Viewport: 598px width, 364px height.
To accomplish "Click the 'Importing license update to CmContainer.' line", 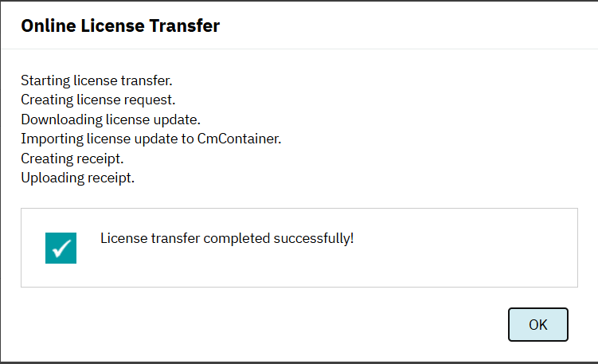I will click(x=151, y=139).
